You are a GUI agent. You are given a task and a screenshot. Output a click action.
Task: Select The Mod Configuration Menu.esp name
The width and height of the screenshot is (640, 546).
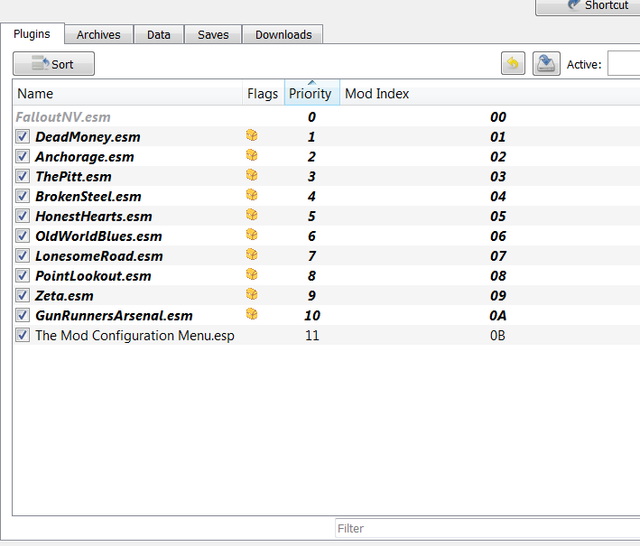pyautogui.click(x=135, y=335)
